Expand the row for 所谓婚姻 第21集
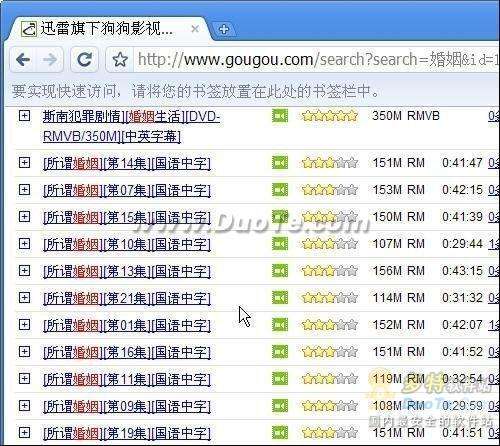 [x=24, y=297]
